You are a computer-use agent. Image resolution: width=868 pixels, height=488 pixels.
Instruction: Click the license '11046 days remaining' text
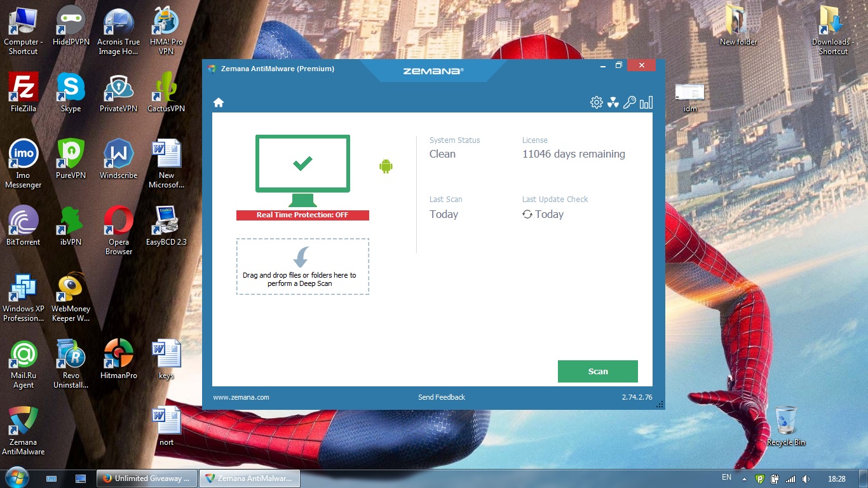574,154
